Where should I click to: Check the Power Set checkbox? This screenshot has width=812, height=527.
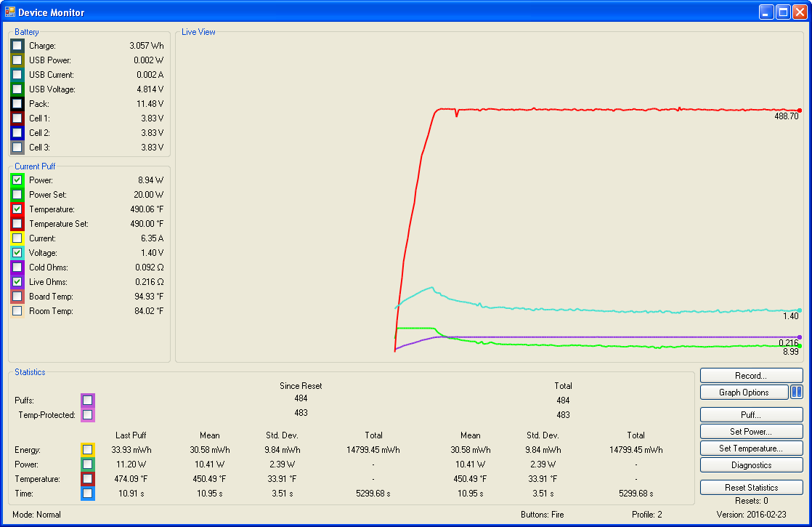point(17,195)
